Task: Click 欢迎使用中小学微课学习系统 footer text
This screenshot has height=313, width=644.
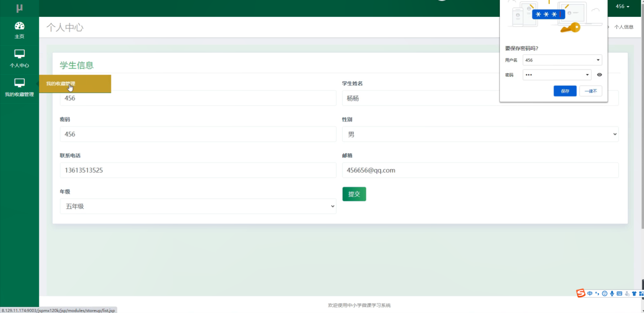Action: click(x=359, y=305)
